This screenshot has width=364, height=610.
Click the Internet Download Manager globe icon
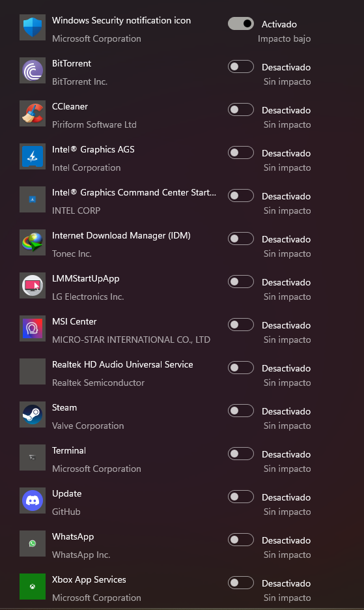coord(33,242)
